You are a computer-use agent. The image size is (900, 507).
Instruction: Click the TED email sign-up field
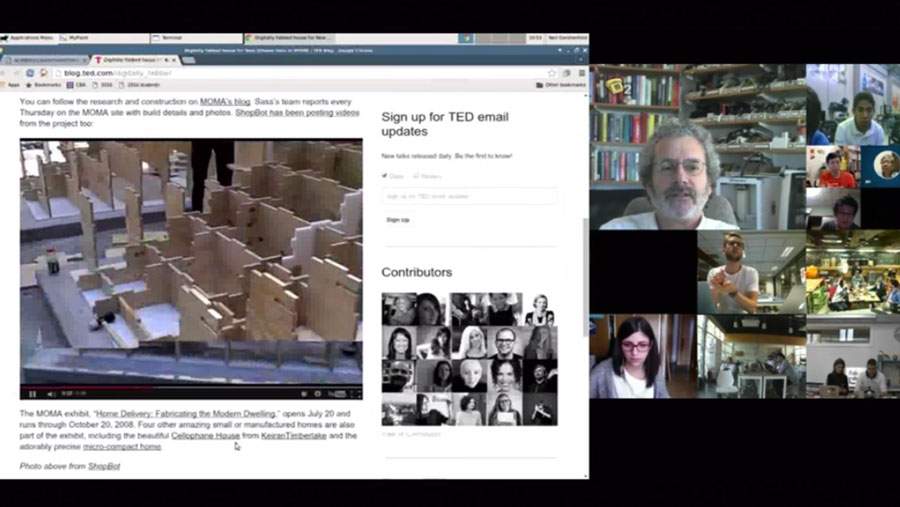470,196
